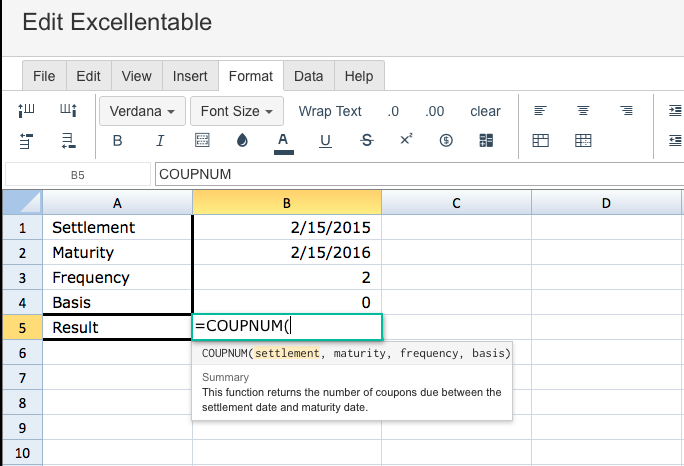The height and width of the screenshot is (466, 684).
Task: Open the cell fill color droplet
Action: (x=242, y=140)
